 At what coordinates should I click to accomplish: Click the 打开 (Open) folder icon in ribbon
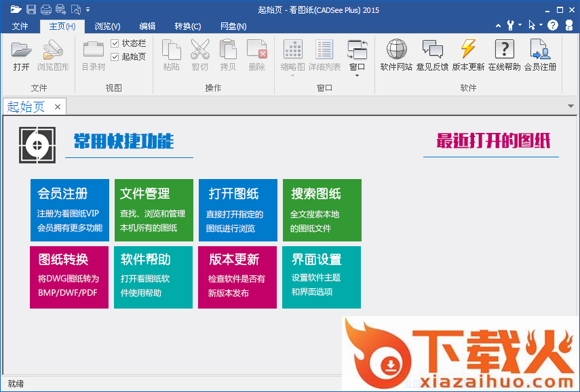coord(22,50)
